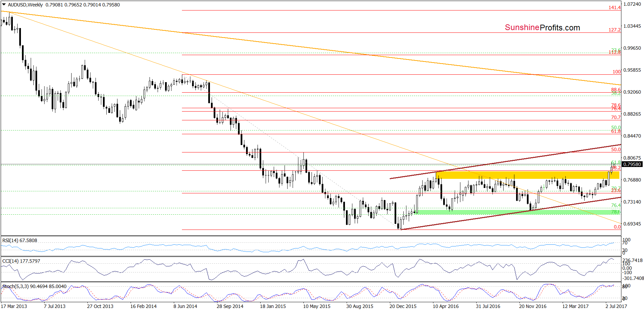The image size is (644, 311).
Task: Click the 28 Sep 2014 date label
Action: pyautogui.click(x=230, y=306)
